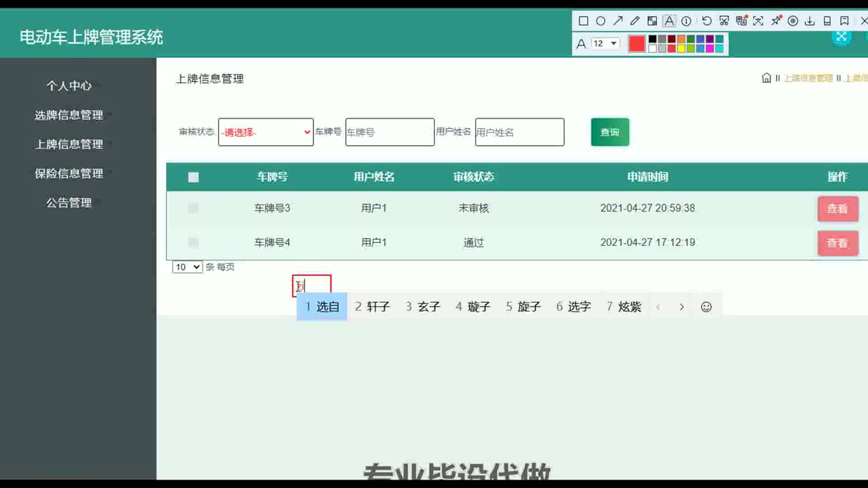Check the row checkbox for 车牌号4
The height and width of the screenshot is (488, 868).
(193, 243)
